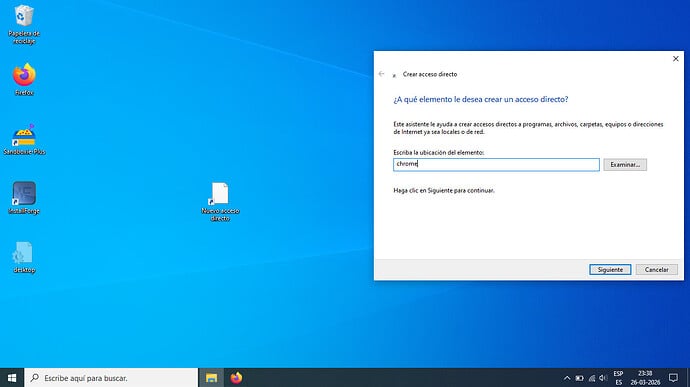Open File Explorer from the taskbar

coord(211,378)
